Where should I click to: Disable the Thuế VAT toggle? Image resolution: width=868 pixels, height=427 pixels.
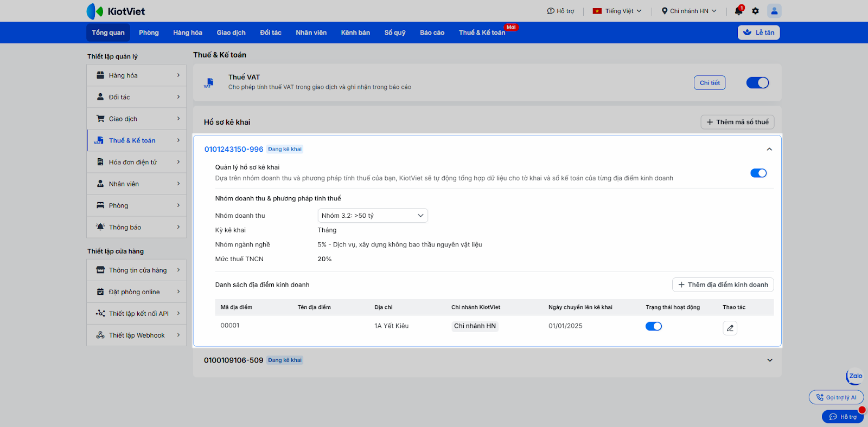pyautogui.click(x=757, y=83)
